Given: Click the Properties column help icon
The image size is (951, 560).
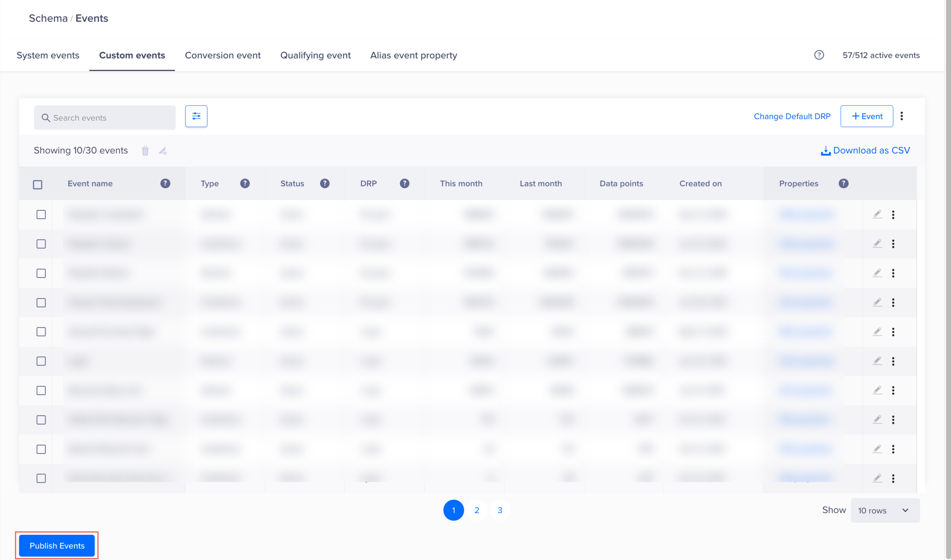Looking at the screenshot, I should (843, 183).
